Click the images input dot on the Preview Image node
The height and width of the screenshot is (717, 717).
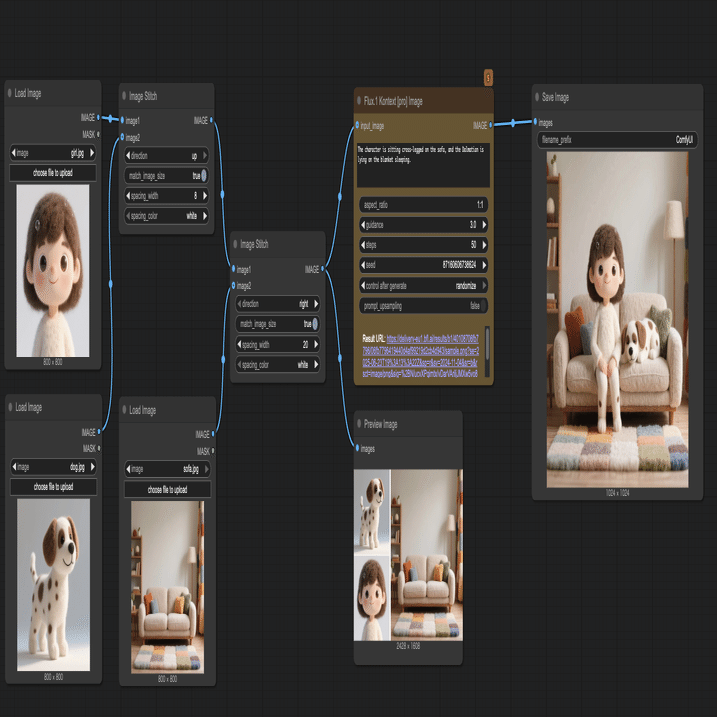click(357, 448)
